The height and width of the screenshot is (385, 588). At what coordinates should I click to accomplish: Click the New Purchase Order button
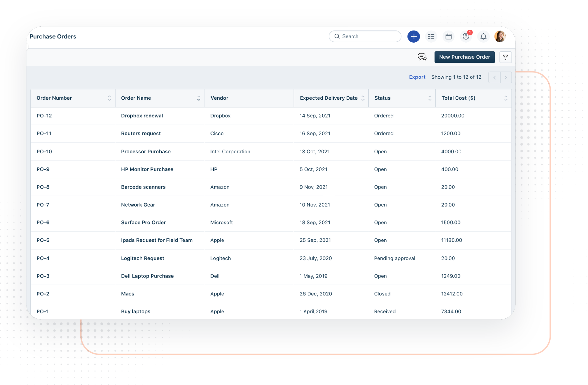point(465,57)
